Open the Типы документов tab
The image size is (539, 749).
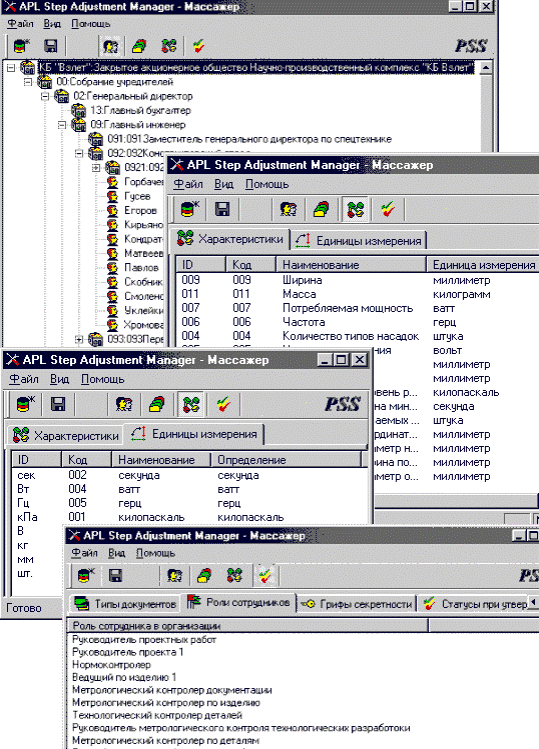(125, 604)
